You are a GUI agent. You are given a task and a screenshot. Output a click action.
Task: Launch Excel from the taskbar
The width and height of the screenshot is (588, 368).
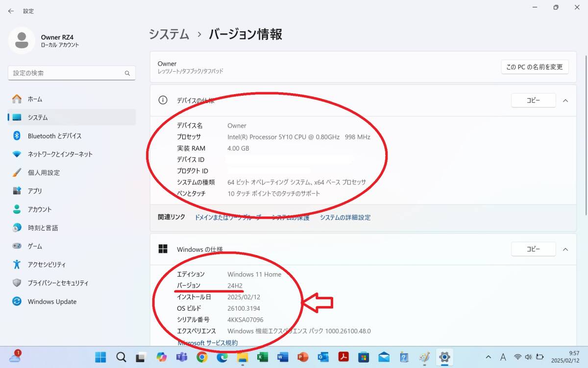[x=263, y=357]
